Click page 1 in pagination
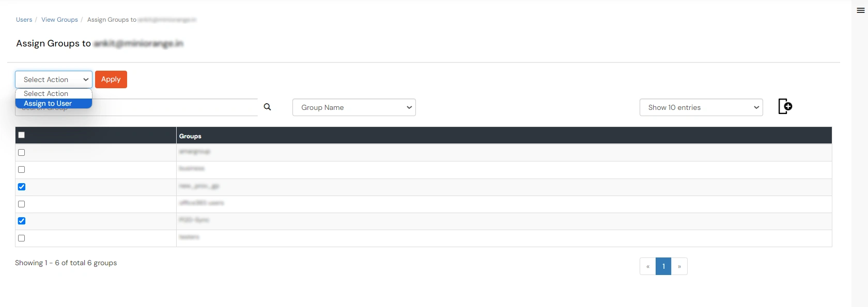This screenshot has width=868, height=307. pos(663,266)
